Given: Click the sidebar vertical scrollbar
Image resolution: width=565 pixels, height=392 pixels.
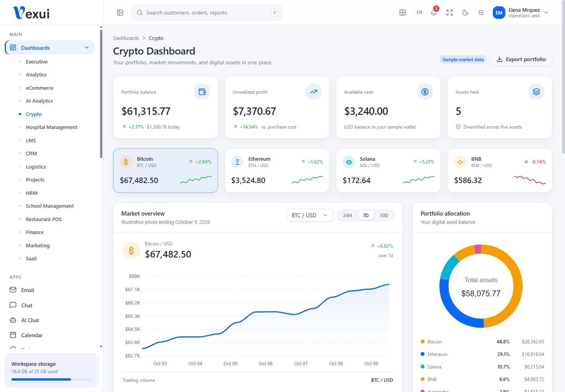Looking at the screenshot, I should [101, 94].
